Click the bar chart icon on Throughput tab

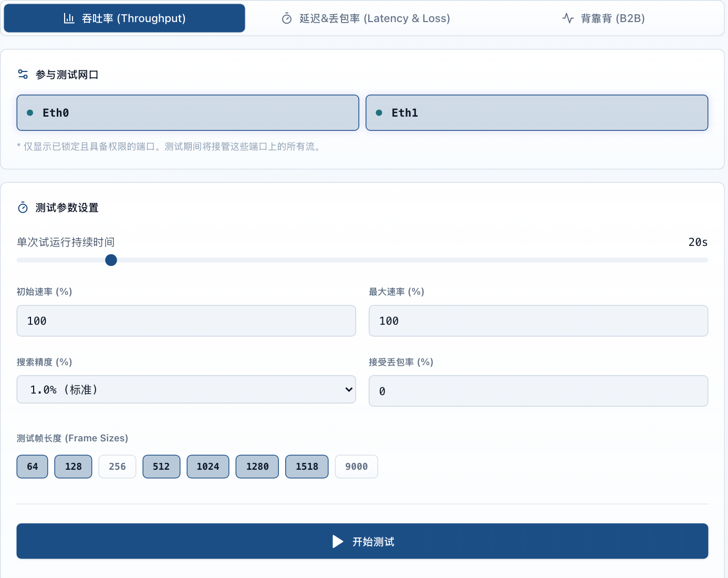point(69,18)
